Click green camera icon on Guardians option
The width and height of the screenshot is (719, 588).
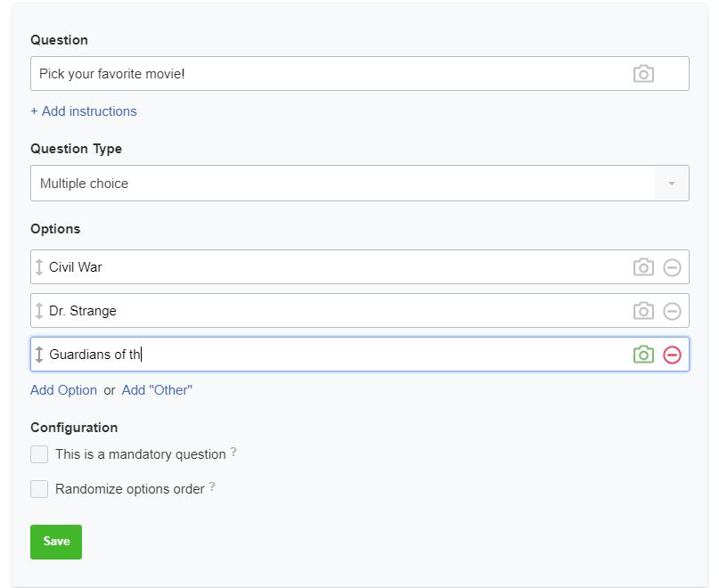click(643, 355)
